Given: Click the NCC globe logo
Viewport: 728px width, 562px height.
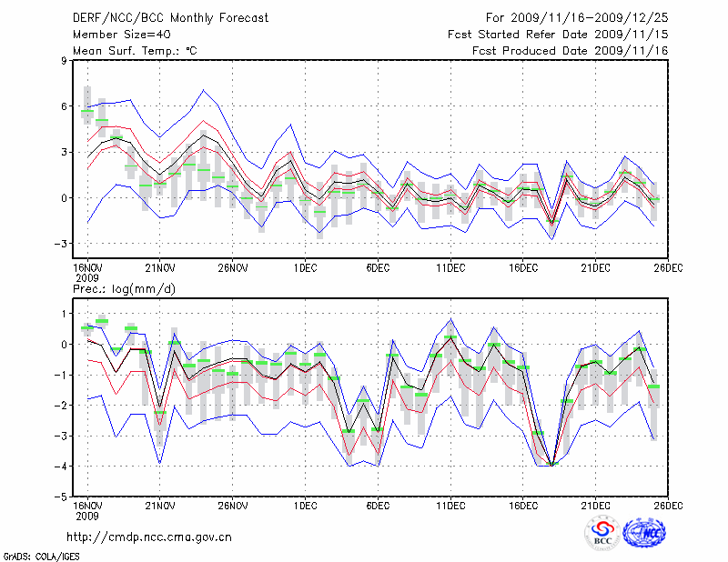Looking at the screenshot, I should (644, 533).
